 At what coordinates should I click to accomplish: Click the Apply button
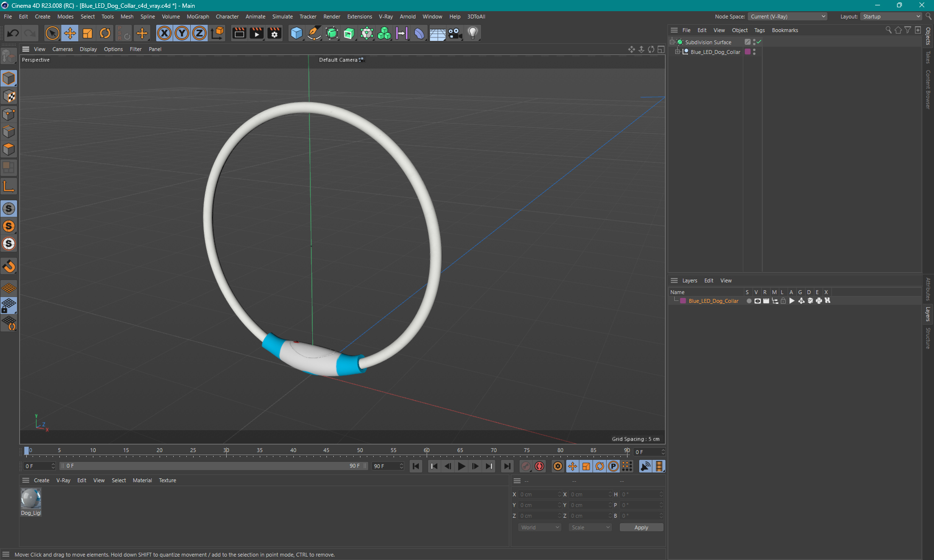pyautogui.click(x=641, y=527)
